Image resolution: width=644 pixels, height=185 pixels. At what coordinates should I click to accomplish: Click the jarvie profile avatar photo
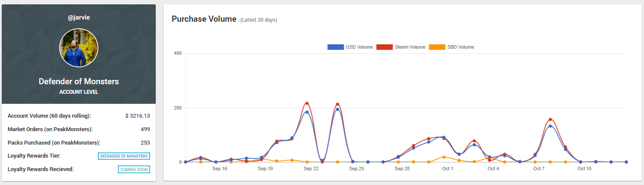79,48
